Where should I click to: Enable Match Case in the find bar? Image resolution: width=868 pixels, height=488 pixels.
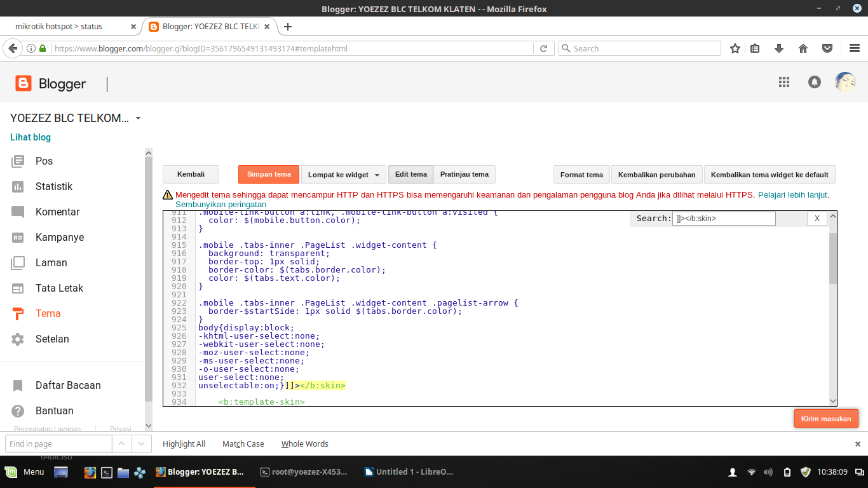243,444
